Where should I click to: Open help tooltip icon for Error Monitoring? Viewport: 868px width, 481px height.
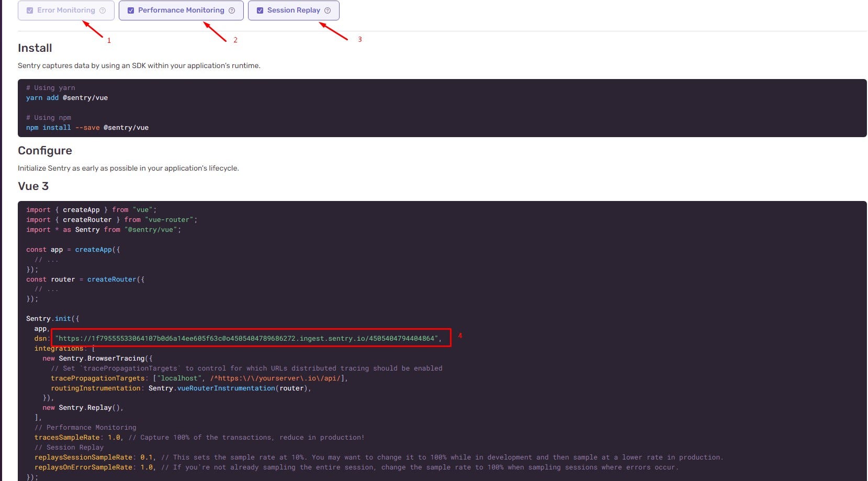[103, 10]
